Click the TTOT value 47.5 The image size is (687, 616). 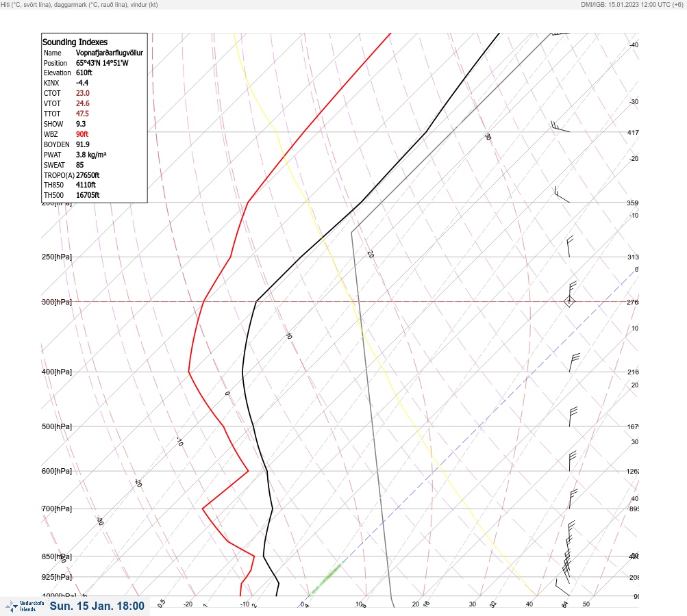82,114
